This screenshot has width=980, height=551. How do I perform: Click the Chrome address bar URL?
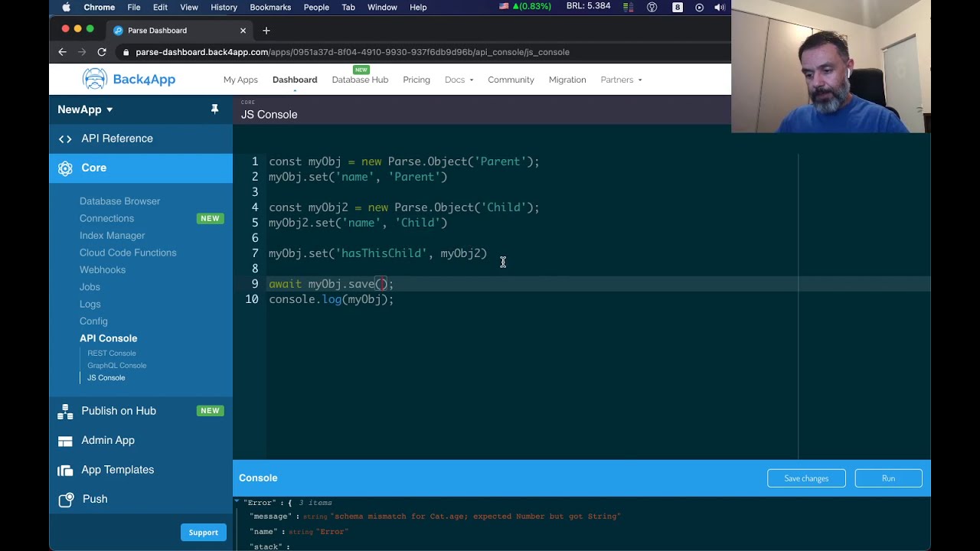point(352,52)
